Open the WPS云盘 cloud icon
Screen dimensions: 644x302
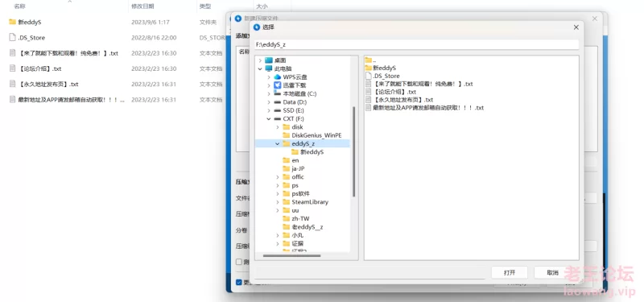coord(277,77)
